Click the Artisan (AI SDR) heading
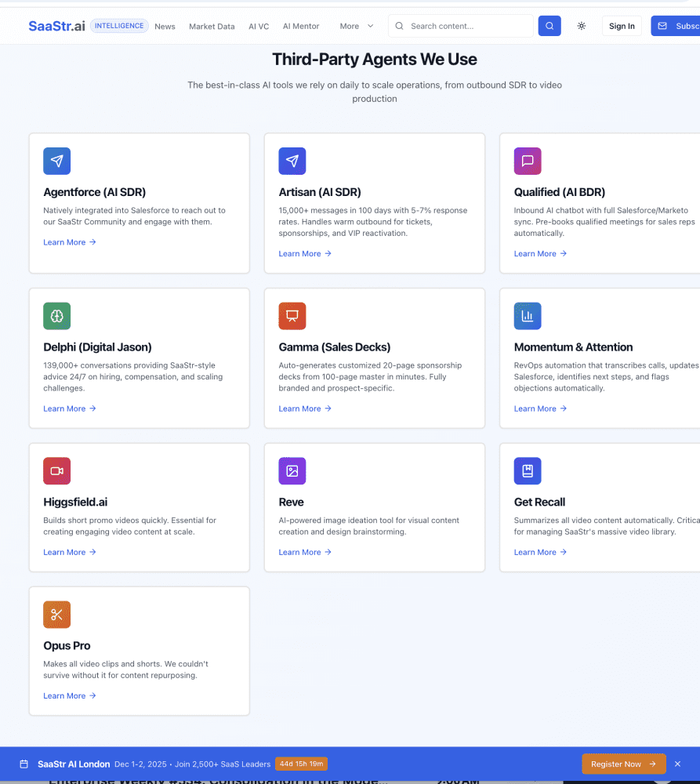 [x=320, y=192]
